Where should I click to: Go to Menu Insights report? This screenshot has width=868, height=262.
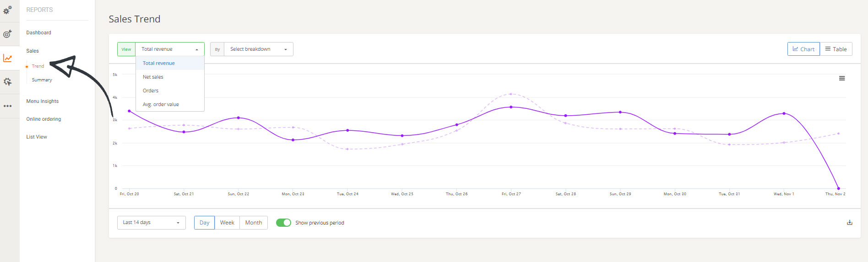click(43, 101)
